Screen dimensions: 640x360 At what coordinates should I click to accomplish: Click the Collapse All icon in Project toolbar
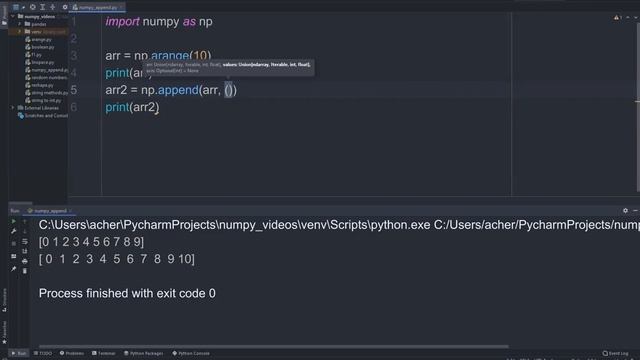coord(53,7)
